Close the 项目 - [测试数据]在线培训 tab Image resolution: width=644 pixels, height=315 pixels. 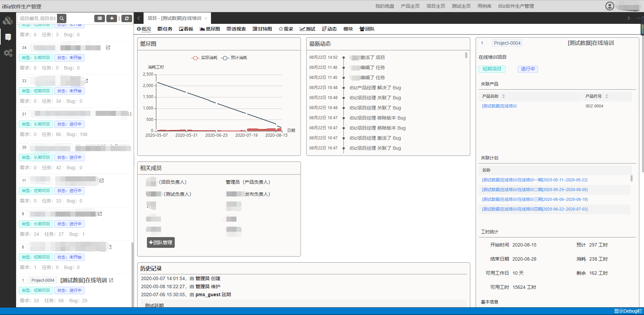[x=206, y=18]
